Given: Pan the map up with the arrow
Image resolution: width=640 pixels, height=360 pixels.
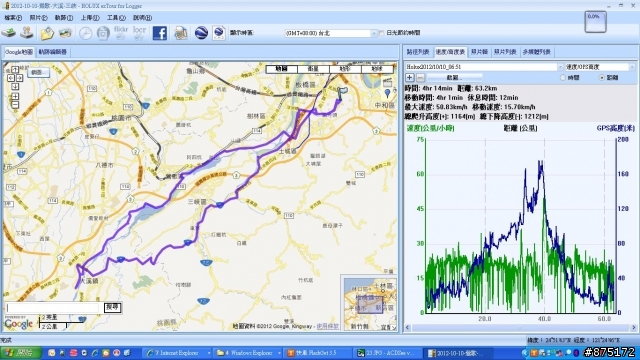Looking at the screenshot, I should click(15, 70).
